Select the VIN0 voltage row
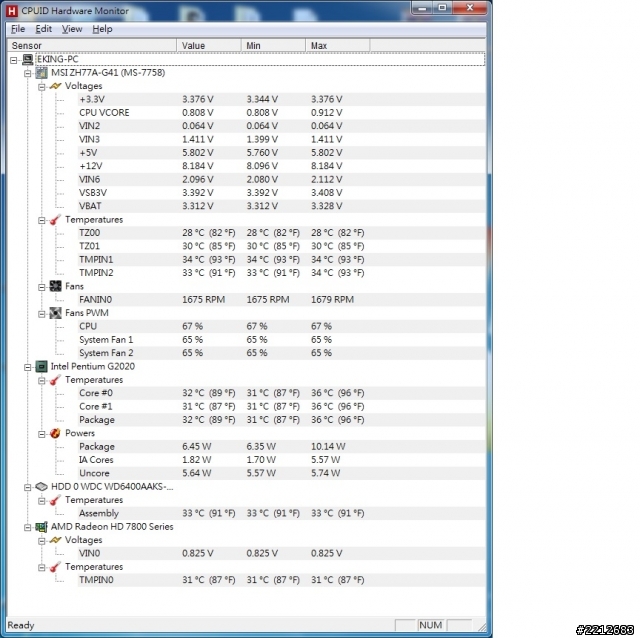Viewport: 640px width, 638px height. [x=282, y=553]
